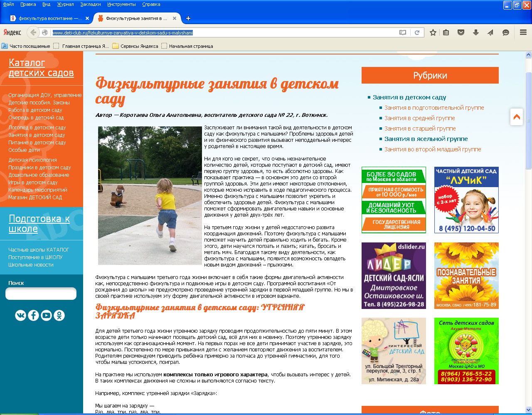Screen dimensions: 532x415
Task: Open Занятия во второй младшей группе rubric
Action: (433, 149)
